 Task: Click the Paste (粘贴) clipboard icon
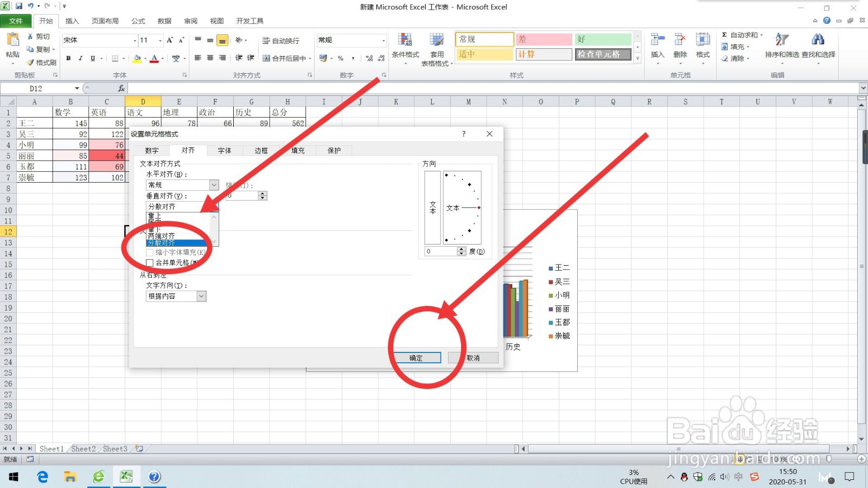(12, 40)
